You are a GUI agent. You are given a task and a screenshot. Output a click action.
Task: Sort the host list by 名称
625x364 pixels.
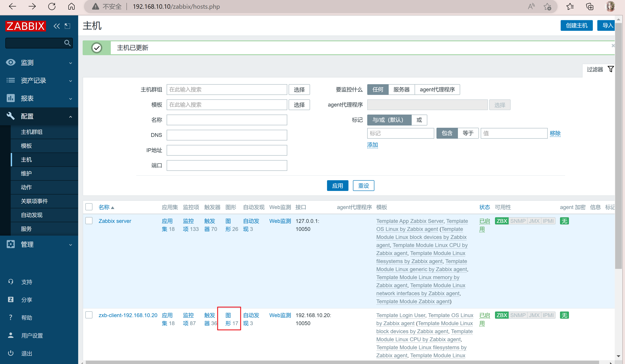(106, 207)
